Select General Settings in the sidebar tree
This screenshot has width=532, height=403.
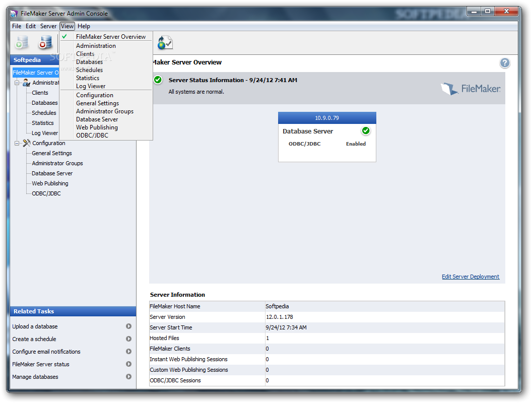[x=52, y=153]
